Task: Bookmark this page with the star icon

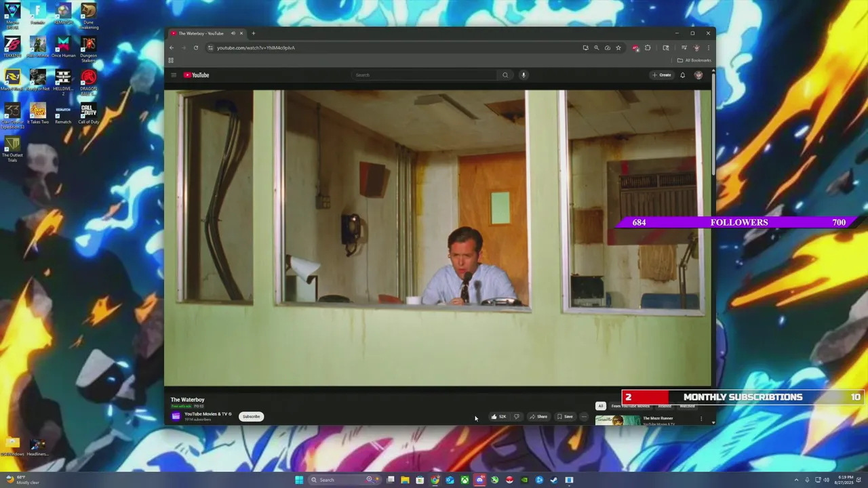Action: (618, 47)
